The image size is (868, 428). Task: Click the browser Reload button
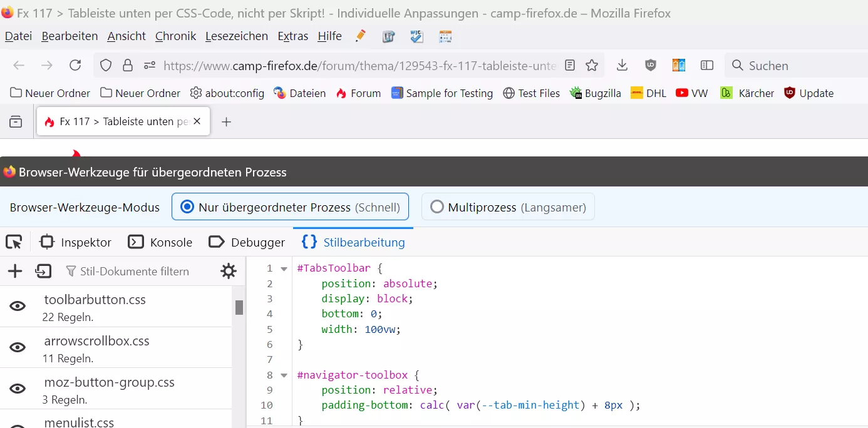[x=75, y=66]
